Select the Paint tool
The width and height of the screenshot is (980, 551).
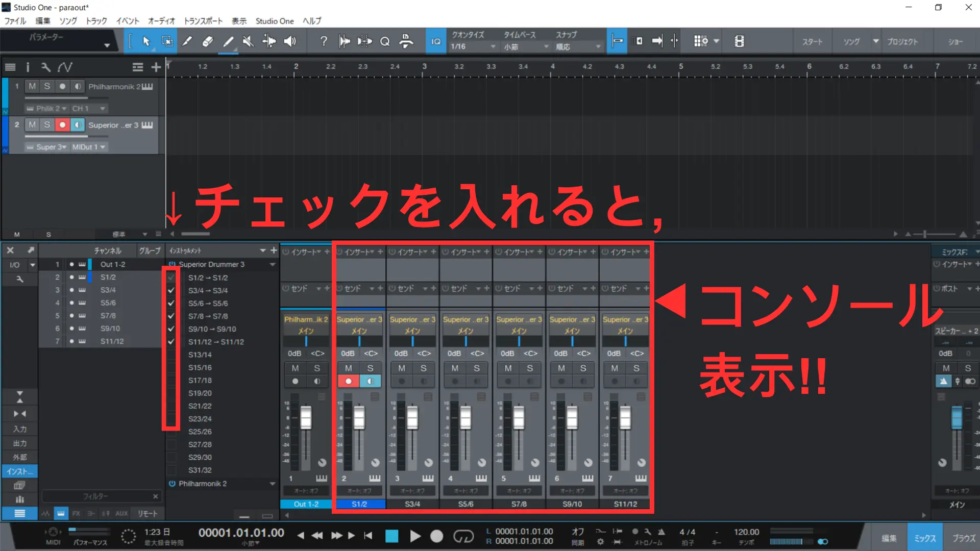[x=228, y=41]
